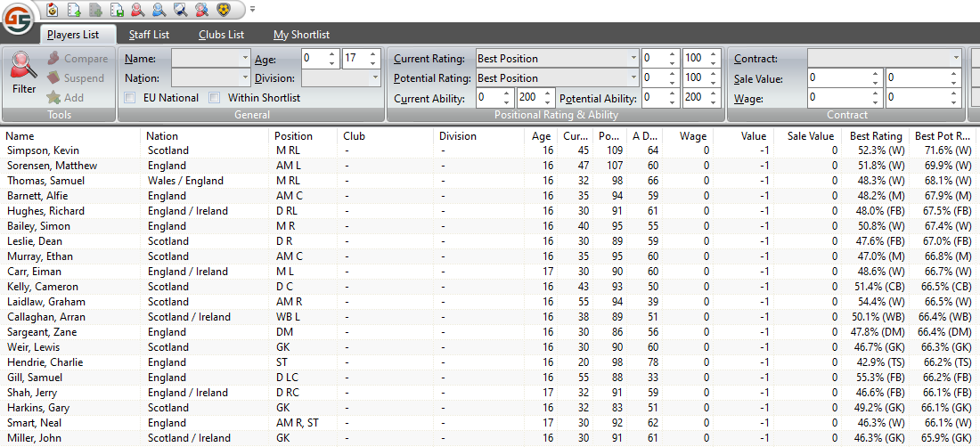Open the Contract dropdown list

pyautogui.click(x=955, y=59)
